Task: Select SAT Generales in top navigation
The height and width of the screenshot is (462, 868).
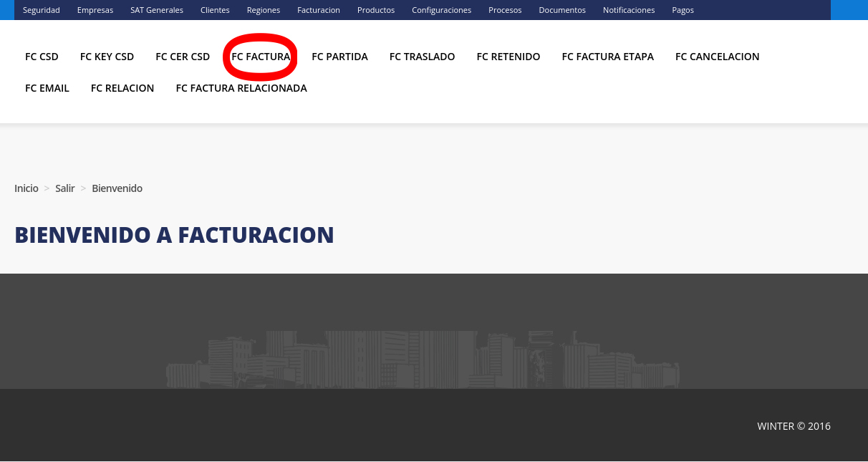Action: 157,10
